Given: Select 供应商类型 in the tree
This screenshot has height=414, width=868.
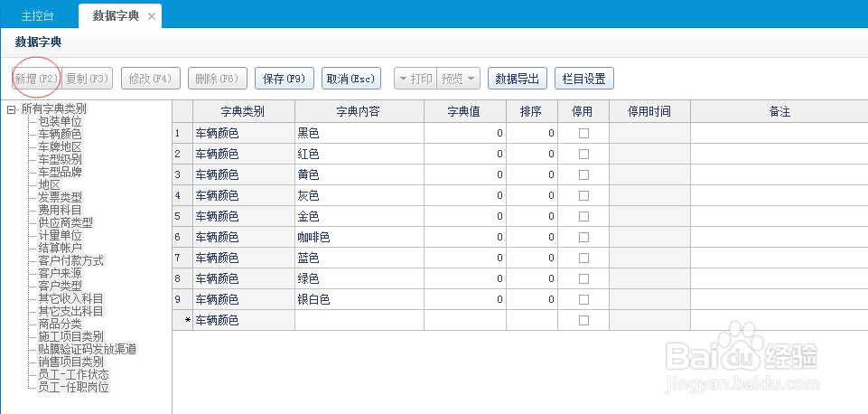Looking at the screenshot, I should coord(65,222).
